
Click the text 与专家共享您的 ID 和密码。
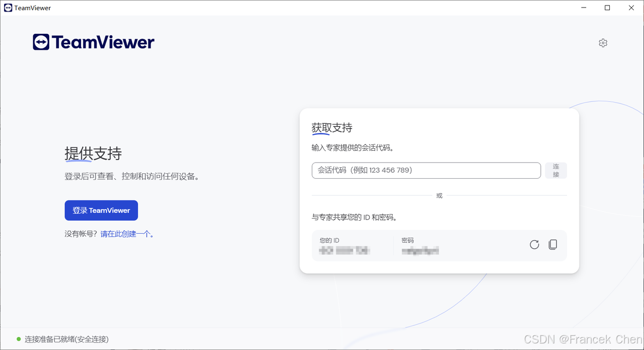click(355, 218)
